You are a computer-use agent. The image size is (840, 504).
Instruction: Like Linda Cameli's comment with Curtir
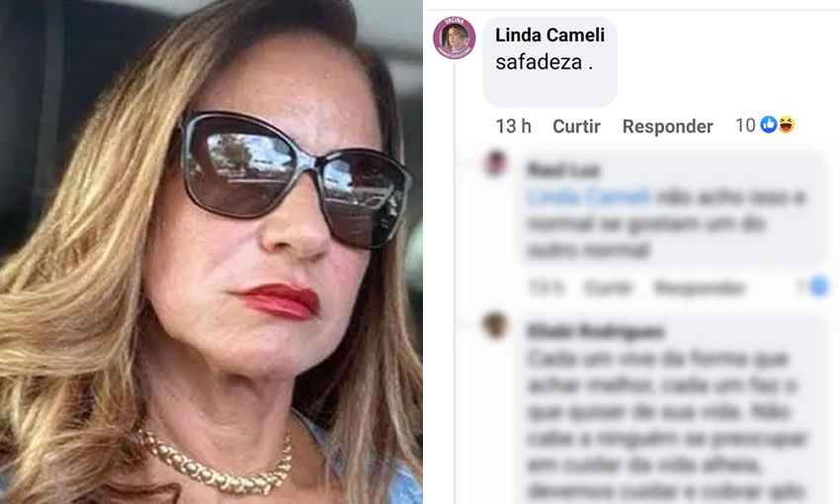(576, 126)
